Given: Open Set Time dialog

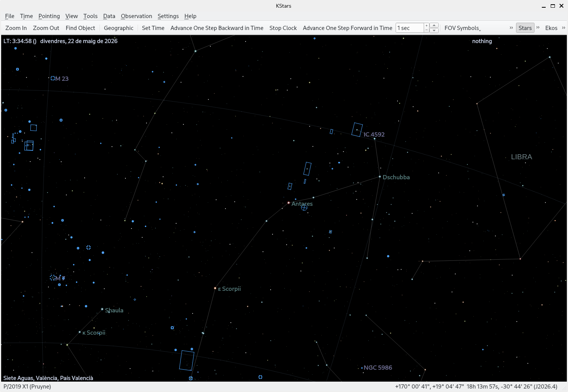Looking at the screenshot, I should (x=153, y=28).
